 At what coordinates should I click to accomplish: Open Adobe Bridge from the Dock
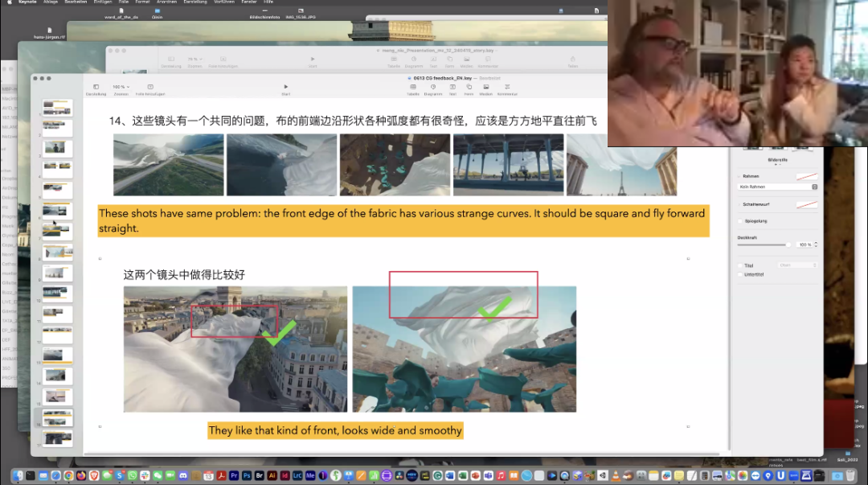(259, 475)
